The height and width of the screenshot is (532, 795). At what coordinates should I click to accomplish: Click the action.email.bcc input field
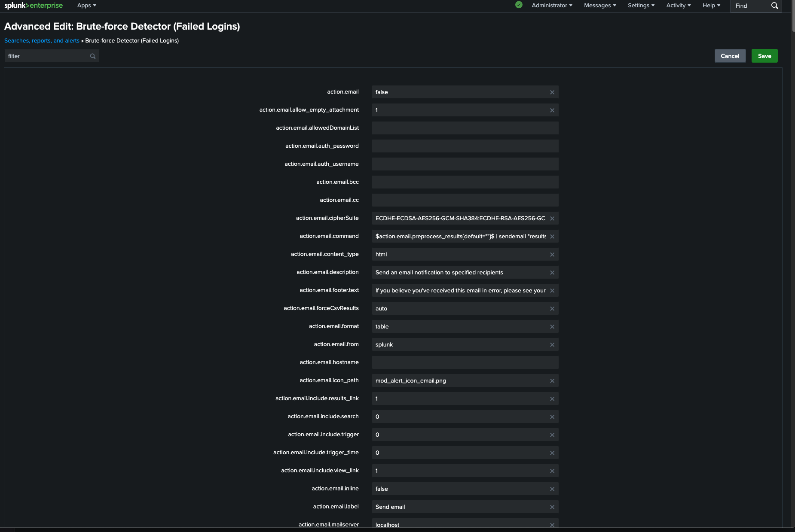[x=465, y=182]
